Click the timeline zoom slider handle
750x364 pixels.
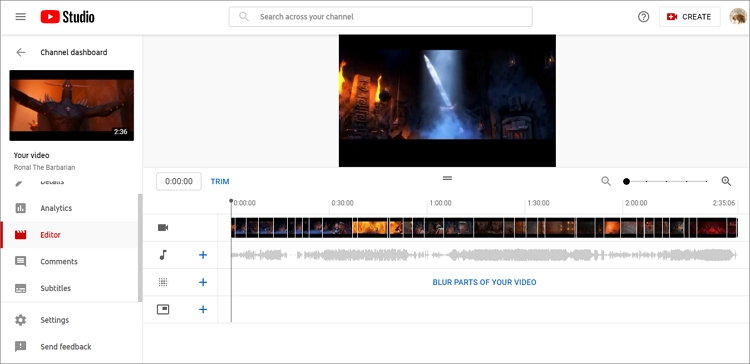pos(626,181)
